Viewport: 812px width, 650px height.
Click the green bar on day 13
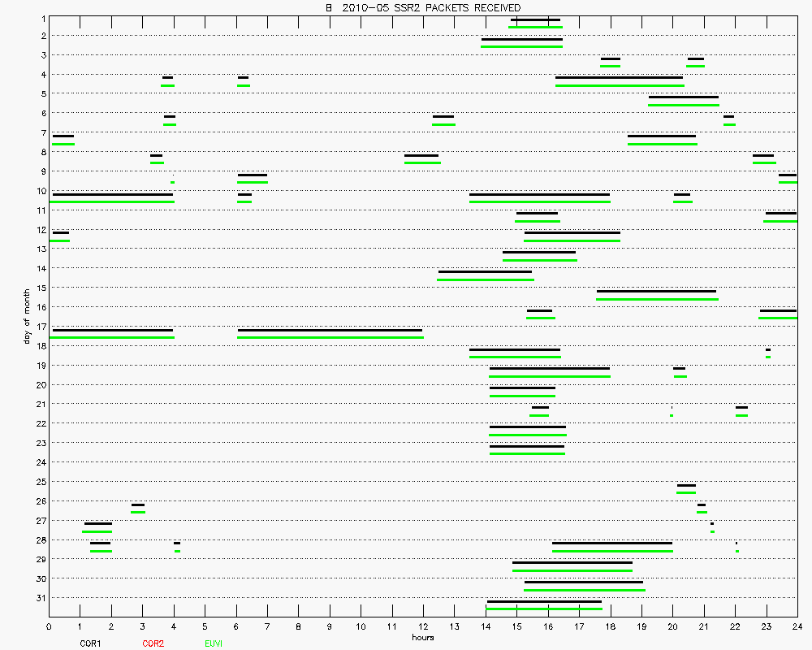pos(539,260)
